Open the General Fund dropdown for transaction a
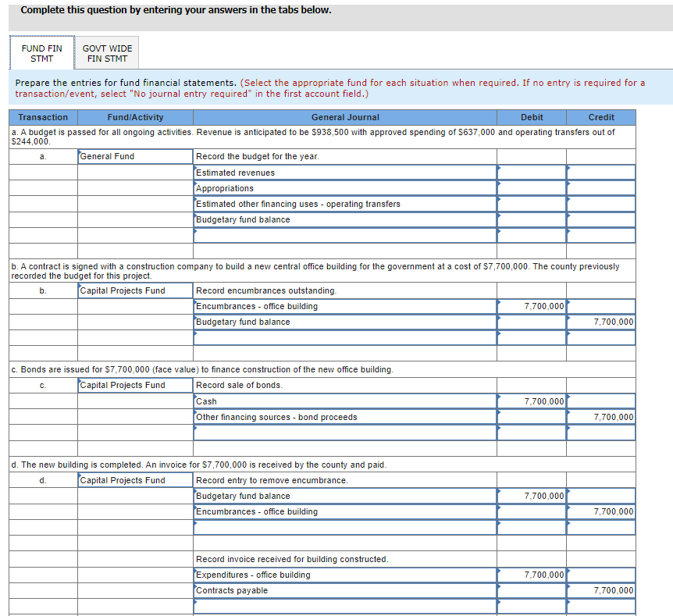Screen dimensions: 673x616 pos(135,157)
